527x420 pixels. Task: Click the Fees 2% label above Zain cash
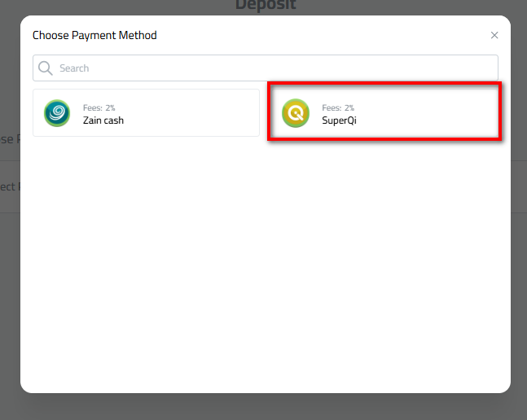pyautogui.click(x=99, y=107)
